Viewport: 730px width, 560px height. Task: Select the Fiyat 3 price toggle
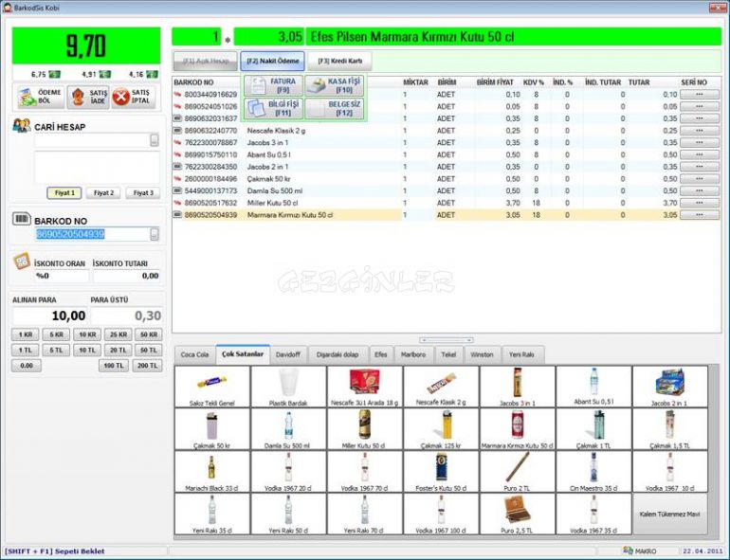(143, 192)
